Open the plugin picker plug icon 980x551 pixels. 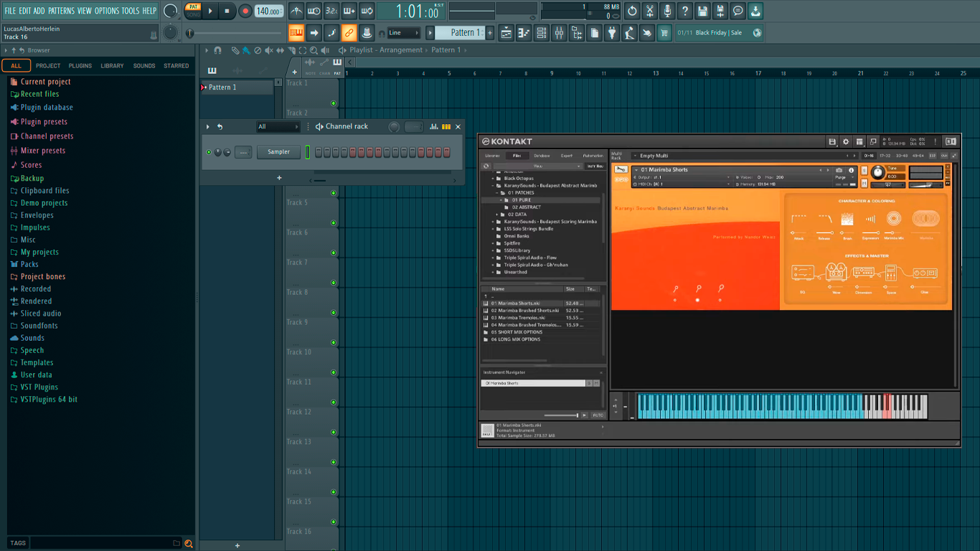click(x=612, y=33)
